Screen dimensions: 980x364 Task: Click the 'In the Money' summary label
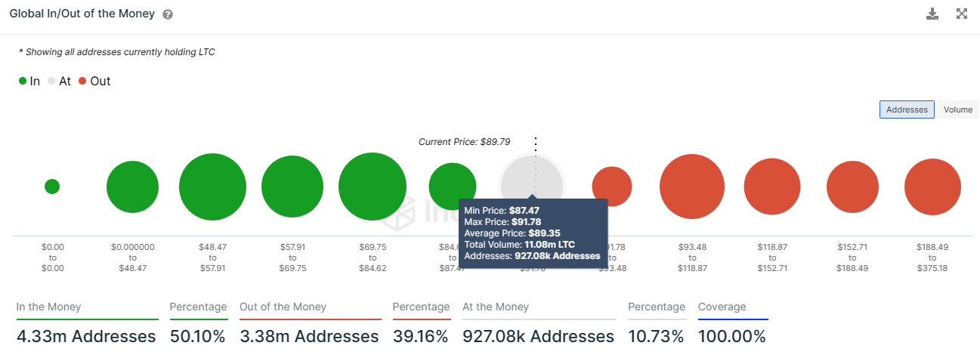click(48, 307)
